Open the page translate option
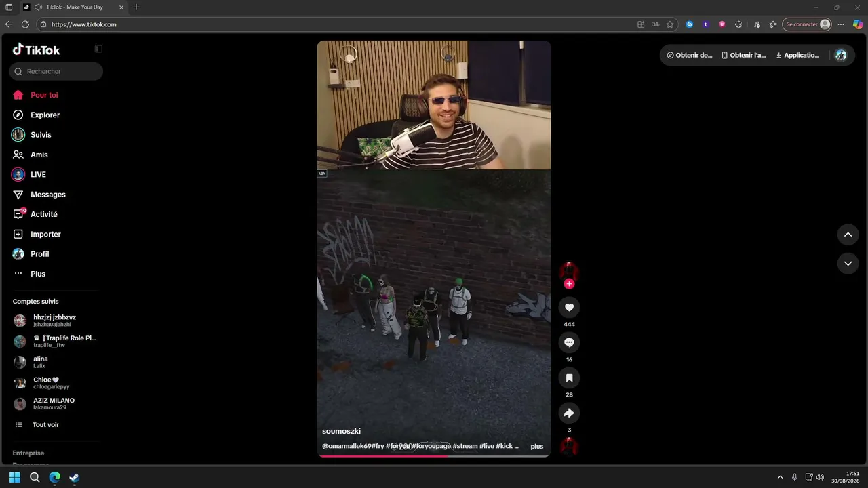868x488 pixels. click(x=655, y=24)
